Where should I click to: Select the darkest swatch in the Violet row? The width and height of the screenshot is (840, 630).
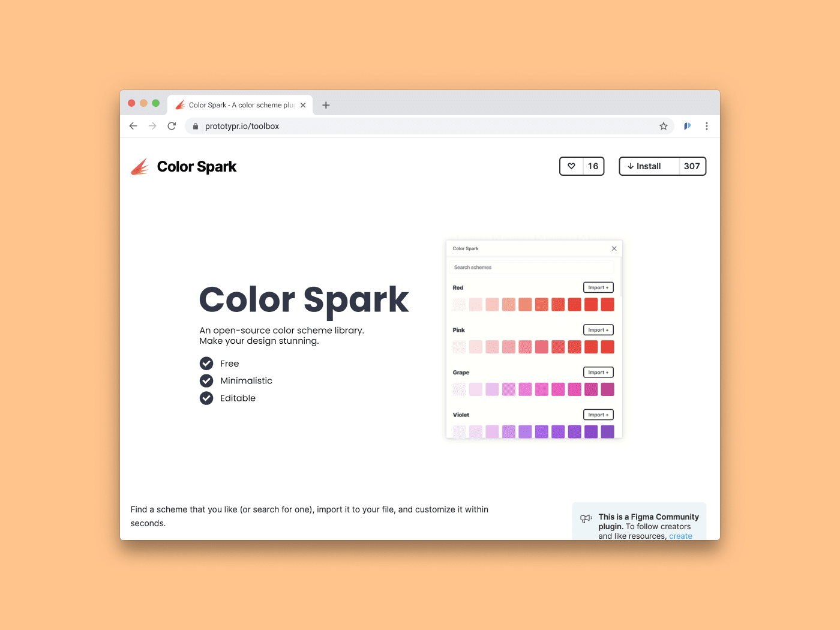(607, 431)
